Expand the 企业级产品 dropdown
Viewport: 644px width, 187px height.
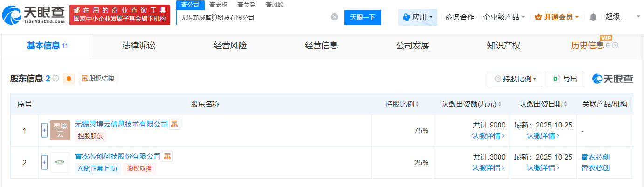(x=504, y=17)
